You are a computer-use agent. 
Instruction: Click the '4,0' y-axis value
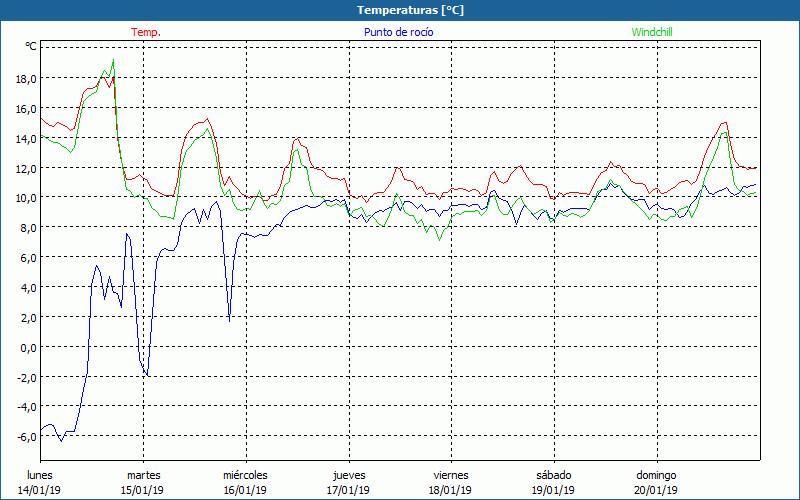click(x=29, y=287)
